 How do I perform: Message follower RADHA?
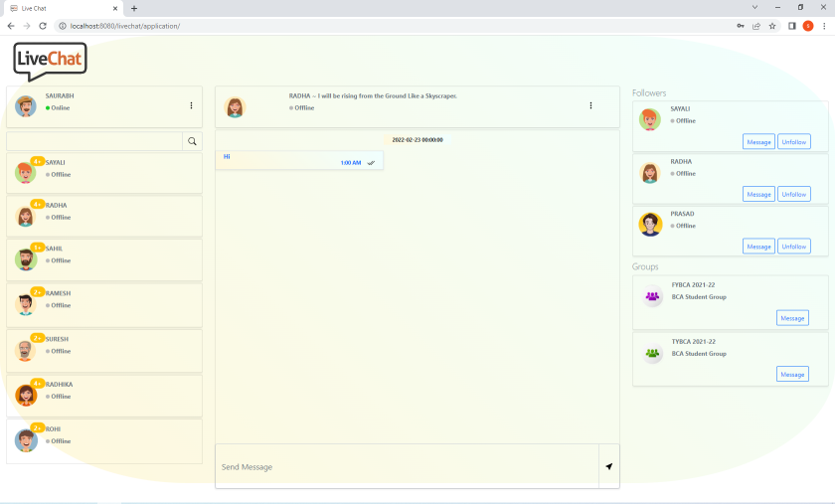pyautogui.click(x=758, y=194)
